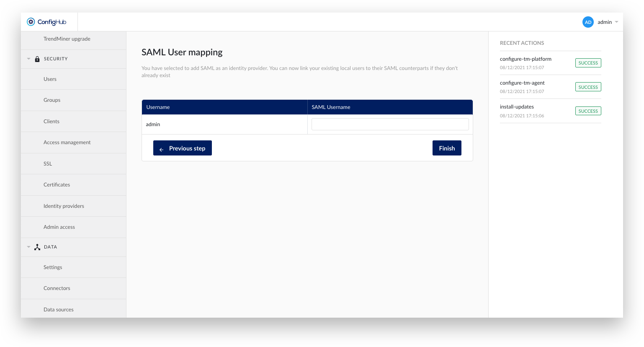This screenshot has width=644, height=347.
Task: Open the Groups page
Action: click(52, 100)
